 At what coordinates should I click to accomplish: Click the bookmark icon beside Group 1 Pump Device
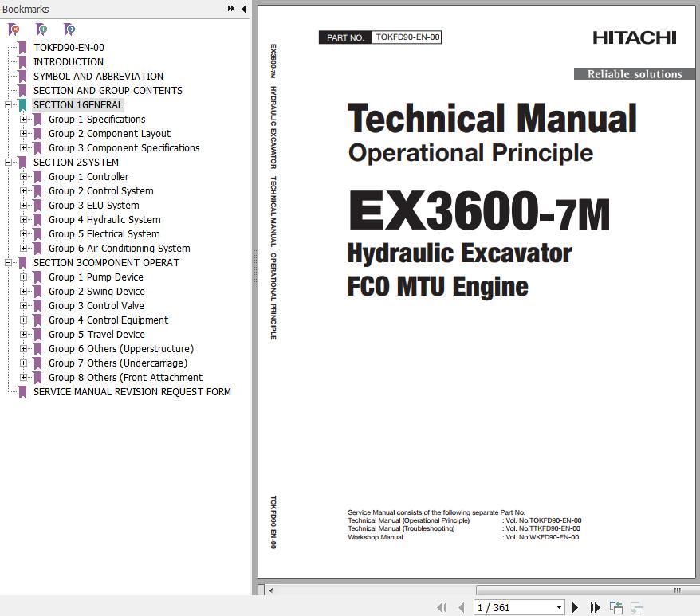tap(38, 277)
